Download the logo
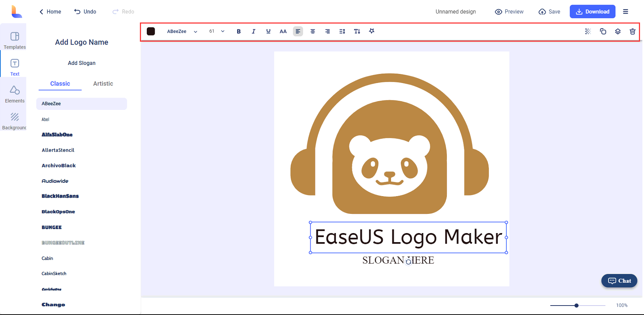Viewport: 644px width, 315px height. [x=593, y=12]
